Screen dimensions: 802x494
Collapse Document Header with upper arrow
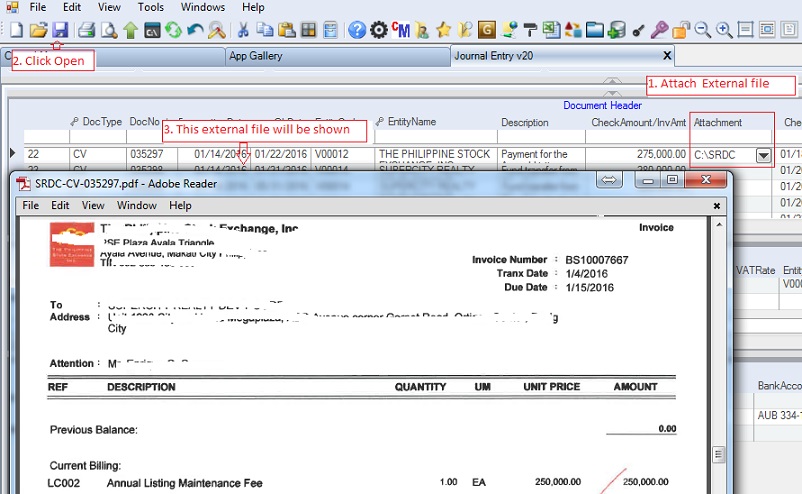click(612, 81)
